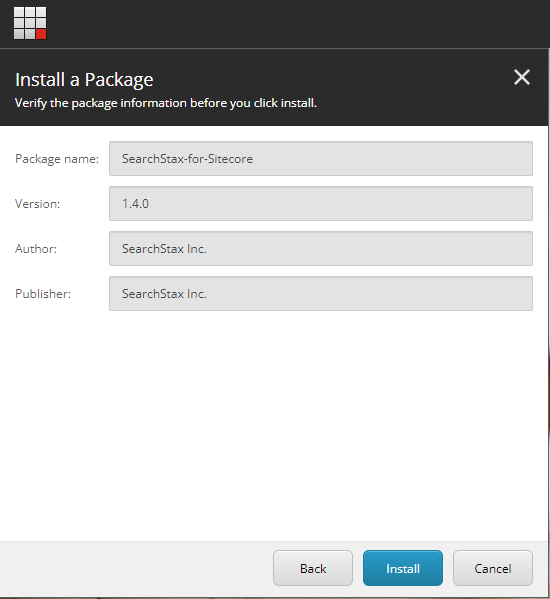Image resolution: width=550 pixels, height=599 pixels.
Task: Focus the Version field showing 1.4.0
Action: (x=321, y=204)
